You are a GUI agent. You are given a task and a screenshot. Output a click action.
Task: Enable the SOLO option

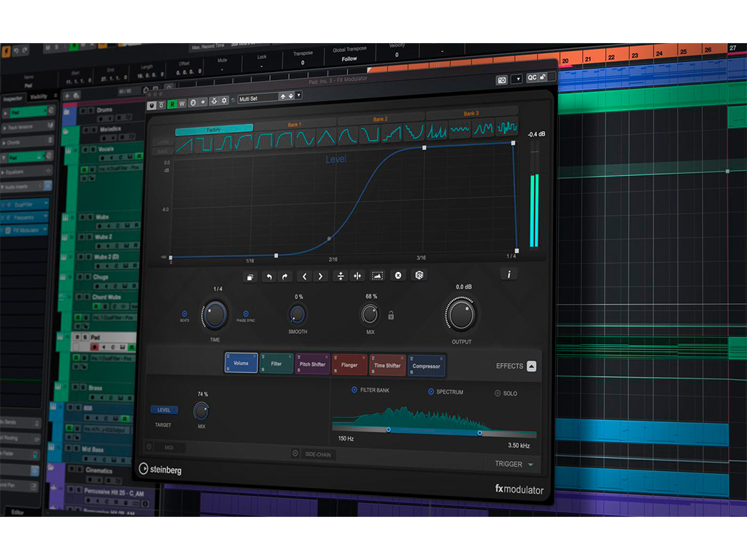498,393
